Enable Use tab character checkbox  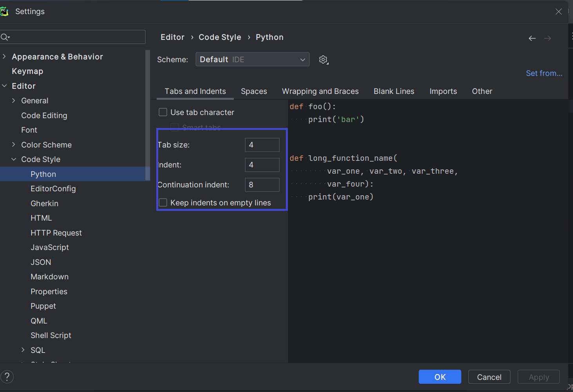[163, 112]
